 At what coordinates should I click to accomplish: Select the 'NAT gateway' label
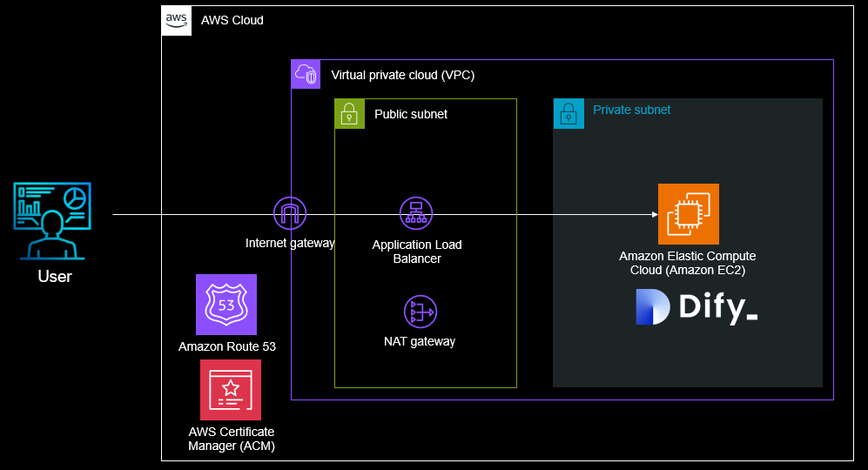(420, 341)
